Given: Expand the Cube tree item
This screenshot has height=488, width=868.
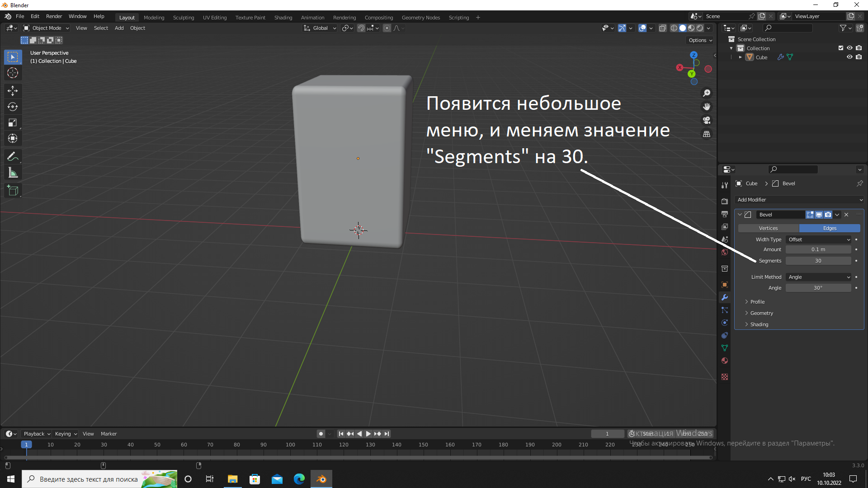Looking at the screenshot, I should tap(740, 57).
